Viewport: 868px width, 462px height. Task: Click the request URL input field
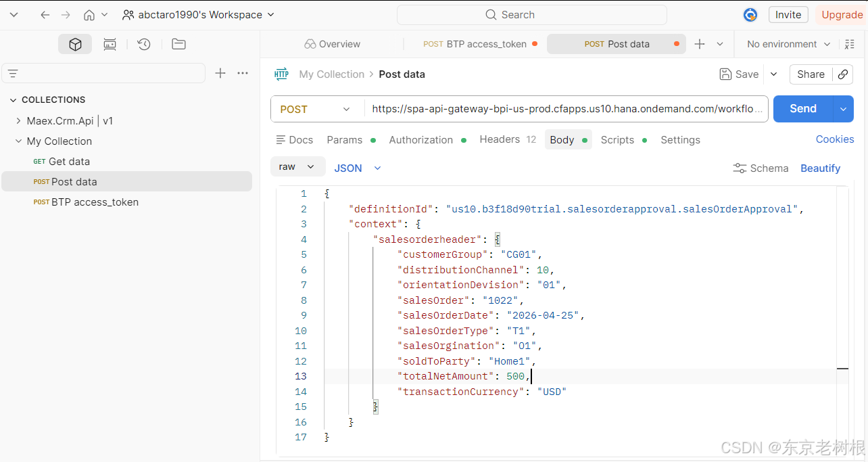(x=566, y=109)
